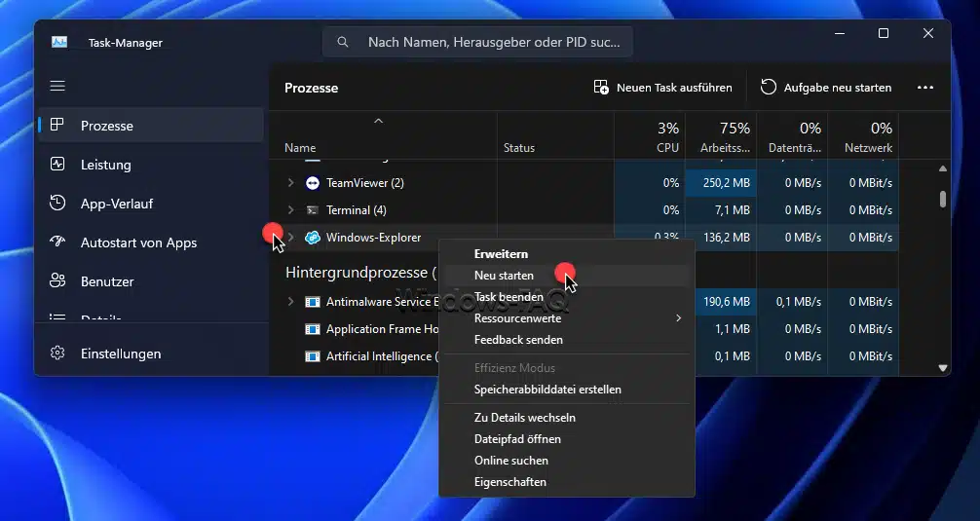Sort by the Status column header
Screen dimensions: 980x521
point(555,136)
